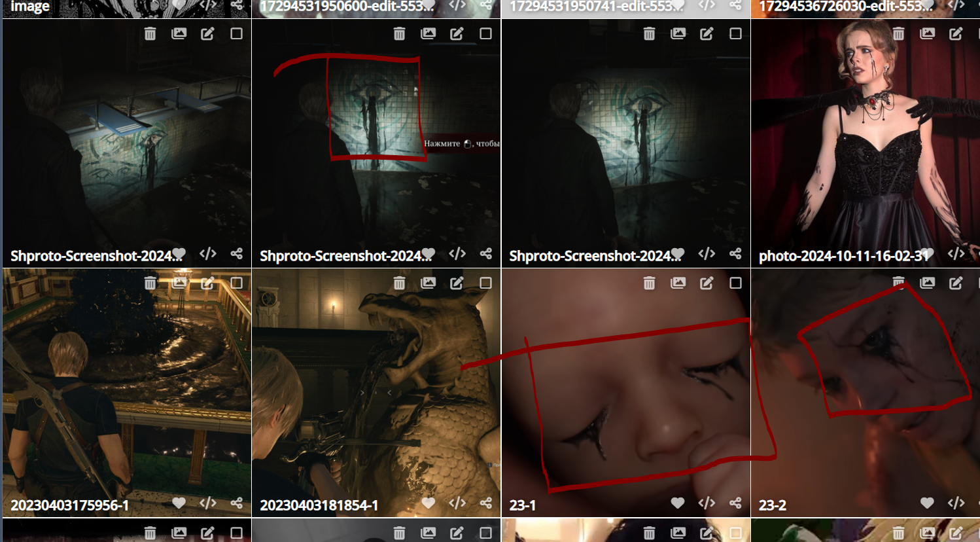Select the Shproto-Screenshot with the diving board

coord(236,33)
